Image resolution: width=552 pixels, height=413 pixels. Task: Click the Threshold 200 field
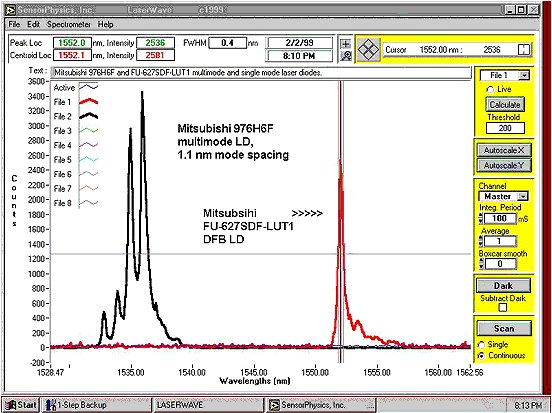pyautogui.click(x=505, y=128)
